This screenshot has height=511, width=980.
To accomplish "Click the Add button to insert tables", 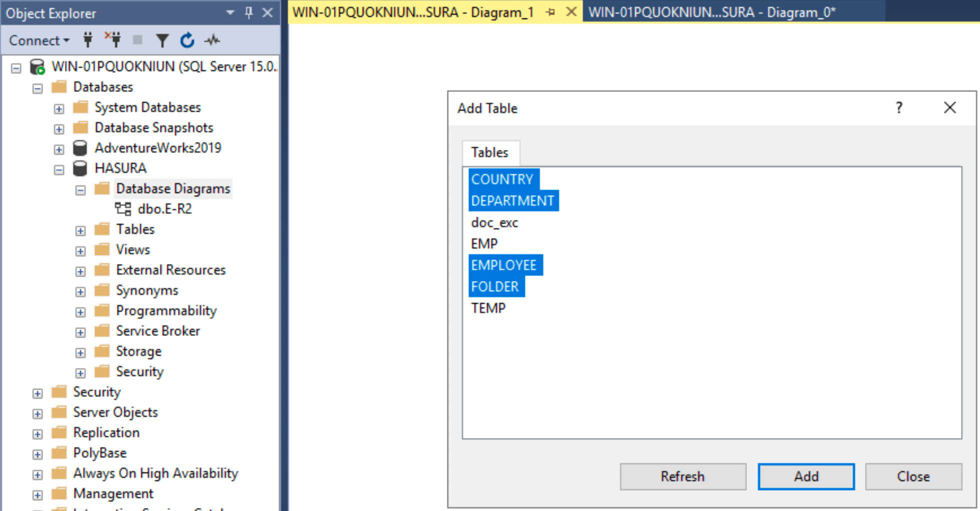I will point(805,476).
